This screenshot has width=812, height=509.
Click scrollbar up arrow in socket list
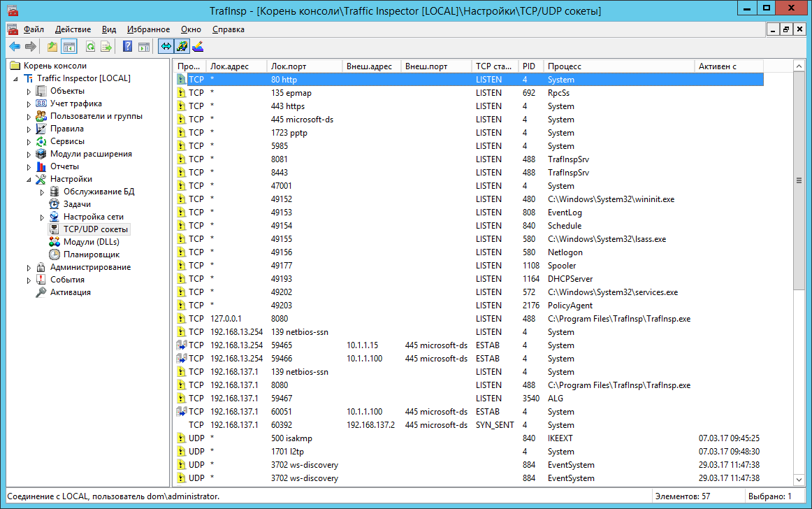[799, 66]
